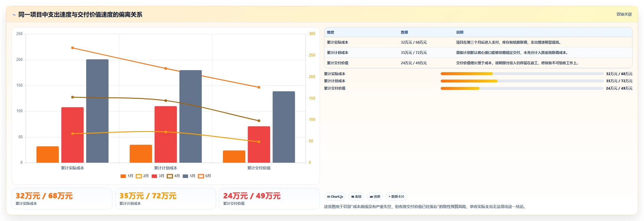The image size is (644, 221).
Task: Click the gray 5月 bar in 累计计划成本 group
Action: [191, 116]
